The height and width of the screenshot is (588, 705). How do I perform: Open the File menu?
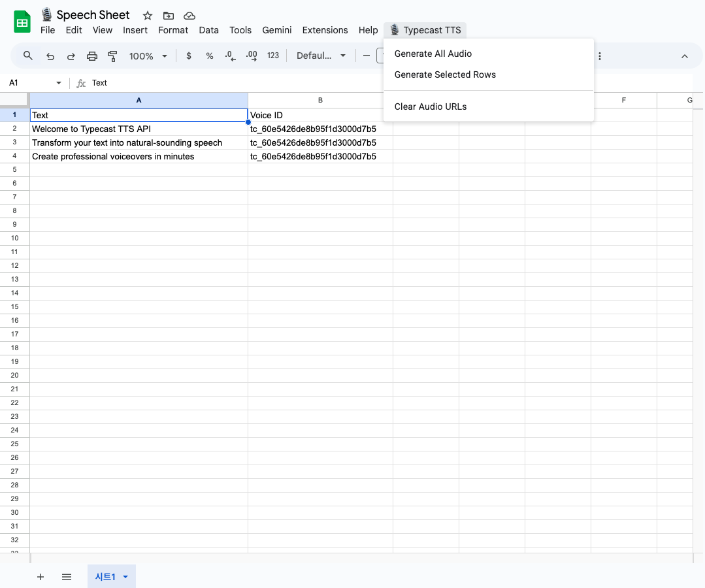tap(48, 30)
